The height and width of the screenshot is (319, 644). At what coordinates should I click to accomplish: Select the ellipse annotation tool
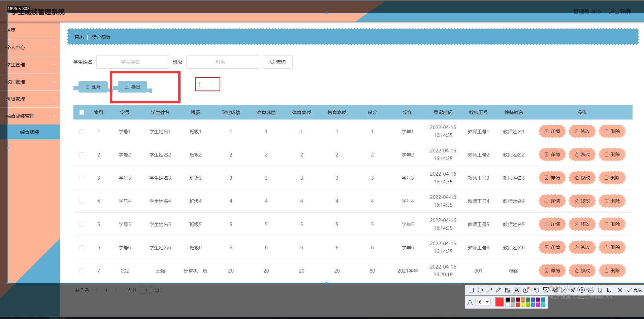(480, 290)
